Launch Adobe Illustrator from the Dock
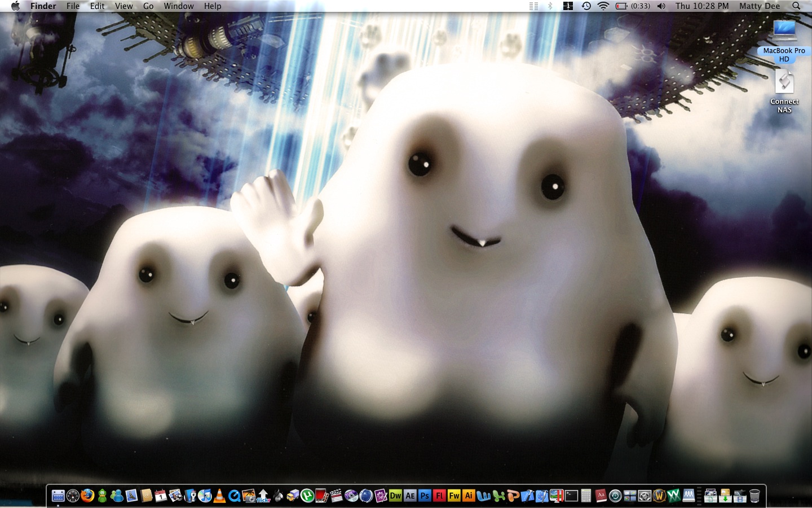This screenshot has width=812, height=508. point(469,496)
